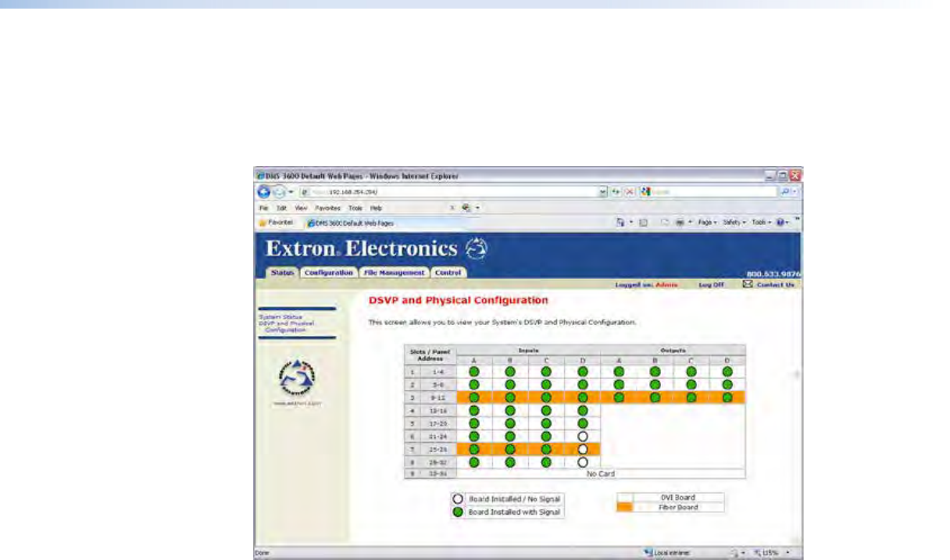Click slot 8 Input B signal indicator
This screenshot has height=560, width=950.
tap(510, 462)
